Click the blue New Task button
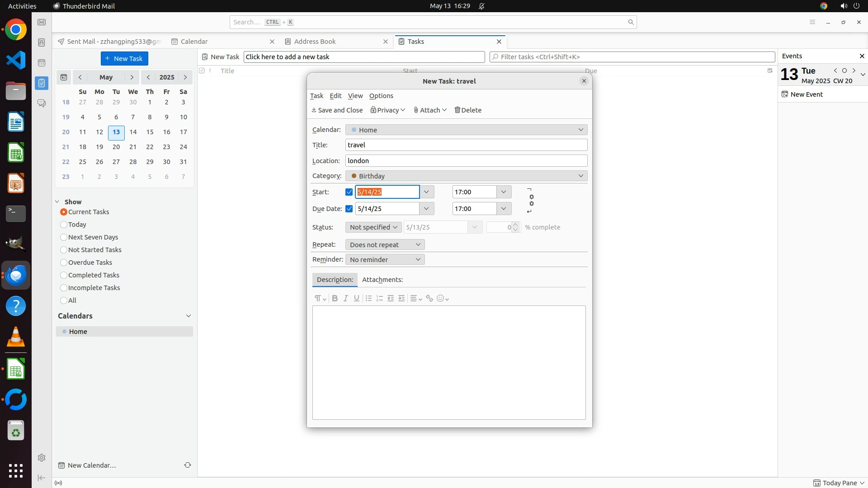 coord(124,58)
